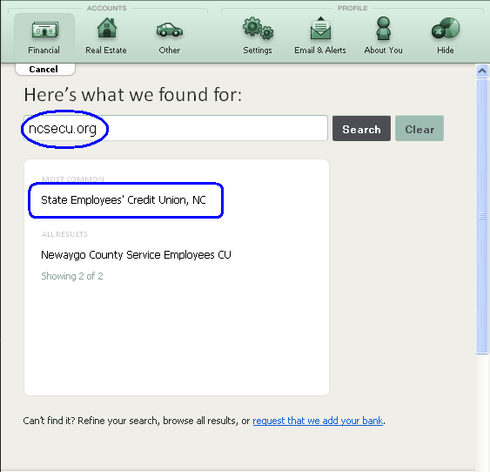The height and width of the screenshot is (472, 490).
Task: Open the Real Estate house icon
Action: point(107,28)
